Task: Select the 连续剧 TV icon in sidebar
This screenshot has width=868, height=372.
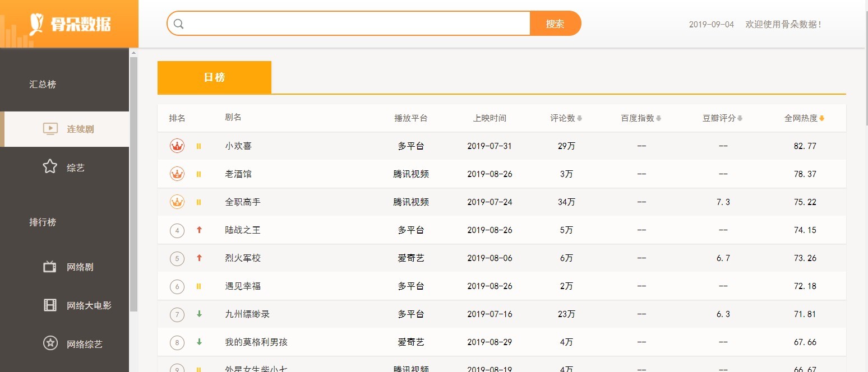Action: point(50,129)
